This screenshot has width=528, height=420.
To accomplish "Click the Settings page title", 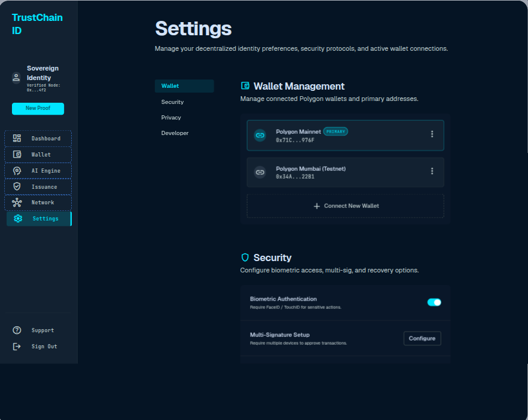I will click(x=193, y=29).
